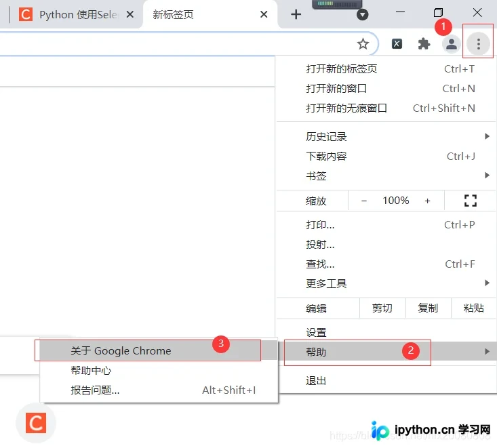The width and height of the screenshot is (497, 448).
Task: Open 设置 from the menu
Action: 386,332
